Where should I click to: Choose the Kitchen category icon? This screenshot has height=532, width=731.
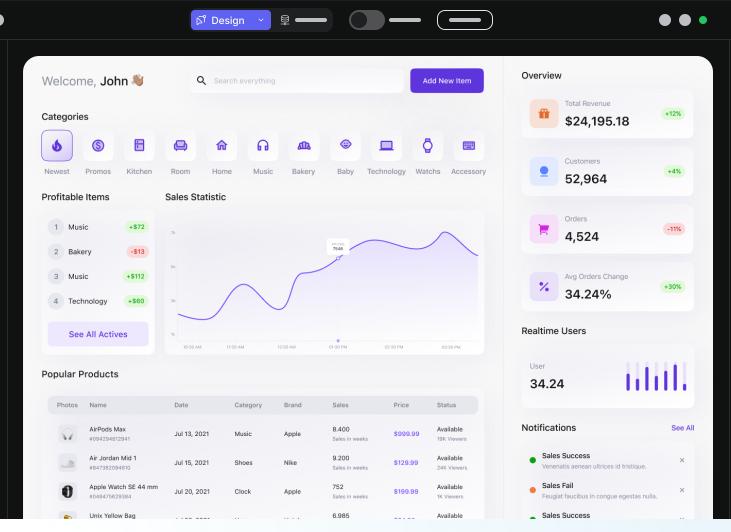coord(139,146)
